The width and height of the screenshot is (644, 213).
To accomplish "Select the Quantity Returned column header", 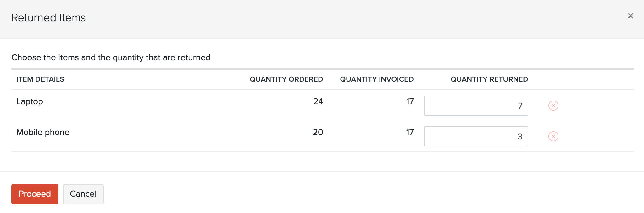I will pos(489,79).
